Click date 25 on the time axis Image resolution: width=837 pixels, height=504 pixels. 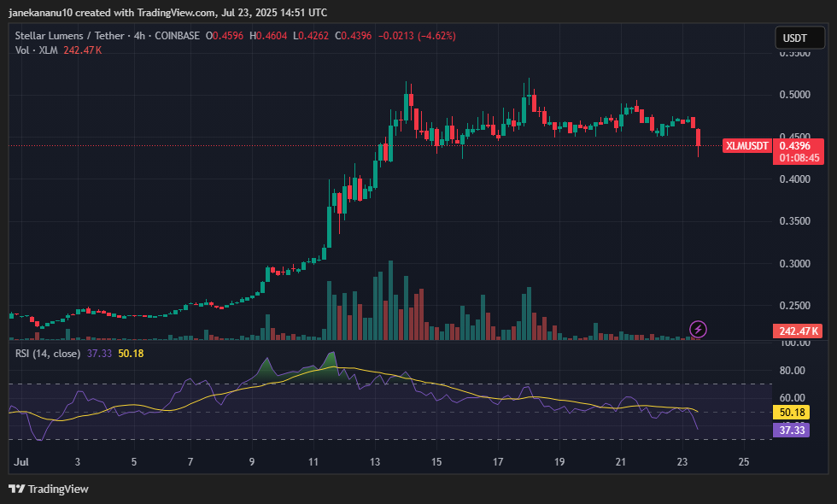pos(744,462)
